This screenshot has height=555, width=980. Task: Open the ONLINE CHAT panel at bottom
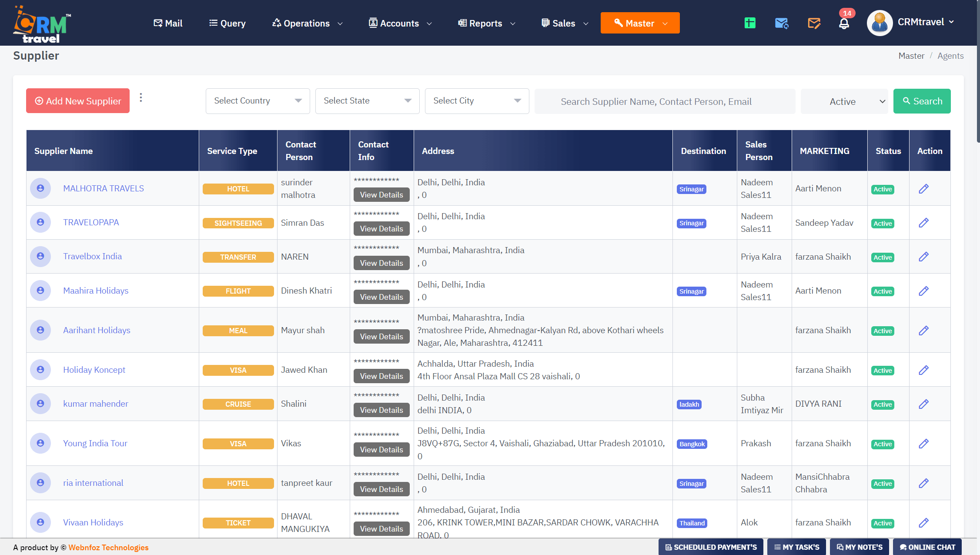tap(927, 547)
